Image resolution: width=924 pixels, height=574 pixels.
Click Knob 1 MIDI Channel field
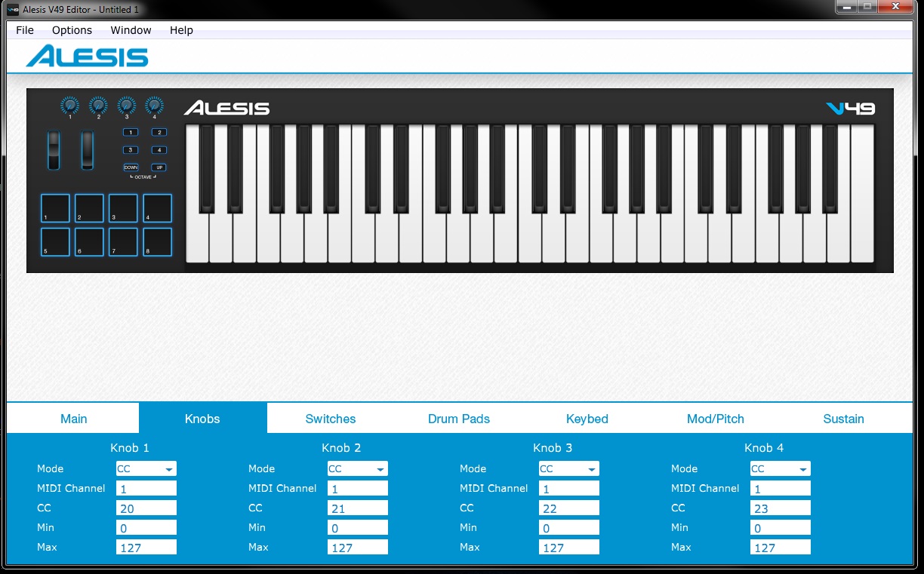146,489
